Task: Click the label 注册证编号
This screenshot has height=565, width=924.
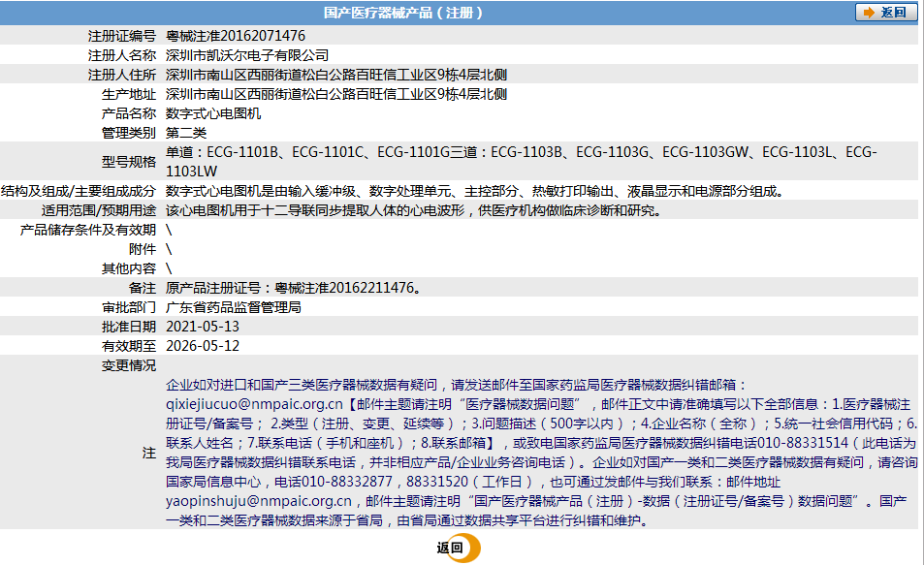Action: 122,36
